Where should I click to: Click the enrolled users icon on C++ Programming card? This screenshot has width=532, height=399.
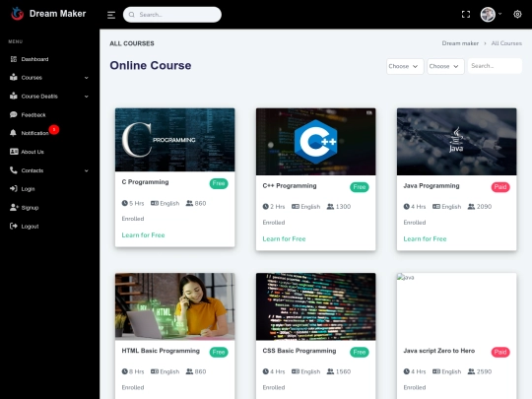[x=330, y=207]
